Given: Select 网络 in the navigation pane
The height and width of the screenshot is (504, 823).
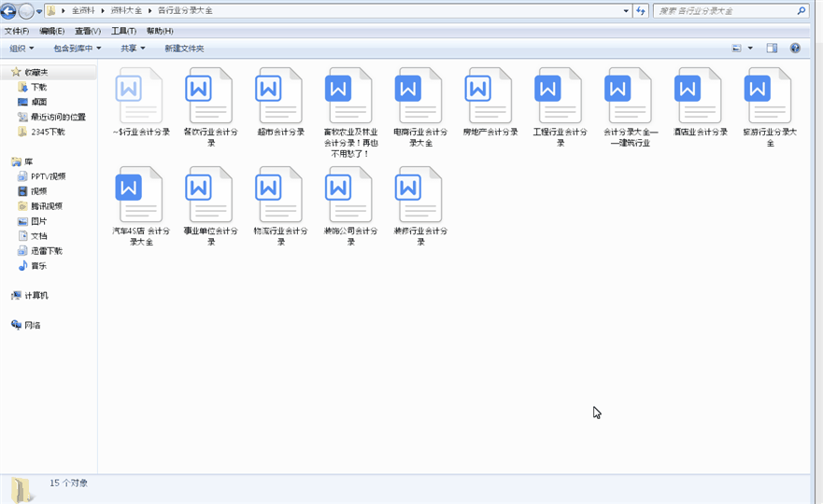Looking at the screenshot, I should click(x=32, y=325).
